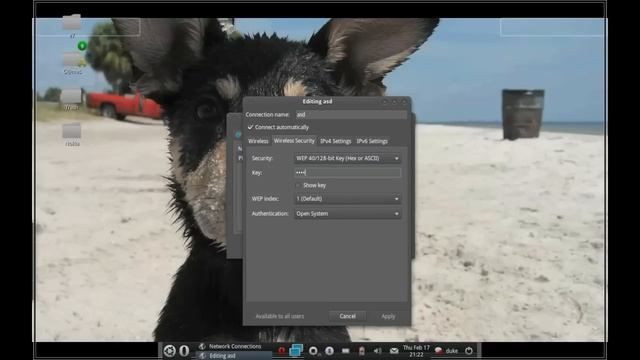Image resolution: width=640 pixels, height=360 pixels.
Task: Click the power button in the taskbar
Action: 469,351
